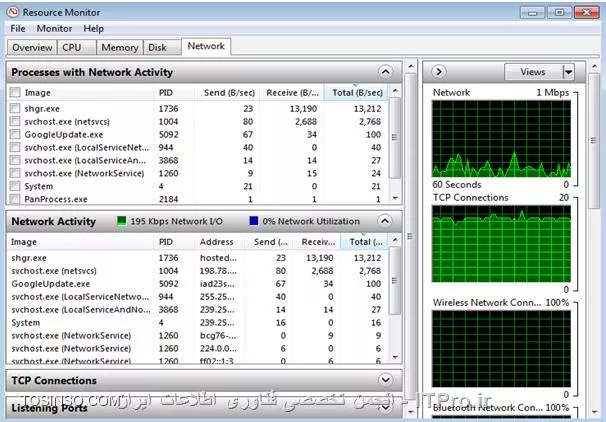606x422 pixels.
Task: Click the Views button
Action: (x=533, y=72)
